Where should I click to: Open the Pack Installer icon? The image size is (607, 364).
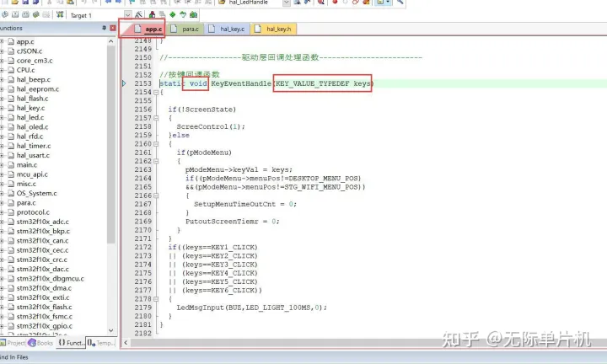coord(193,14)
